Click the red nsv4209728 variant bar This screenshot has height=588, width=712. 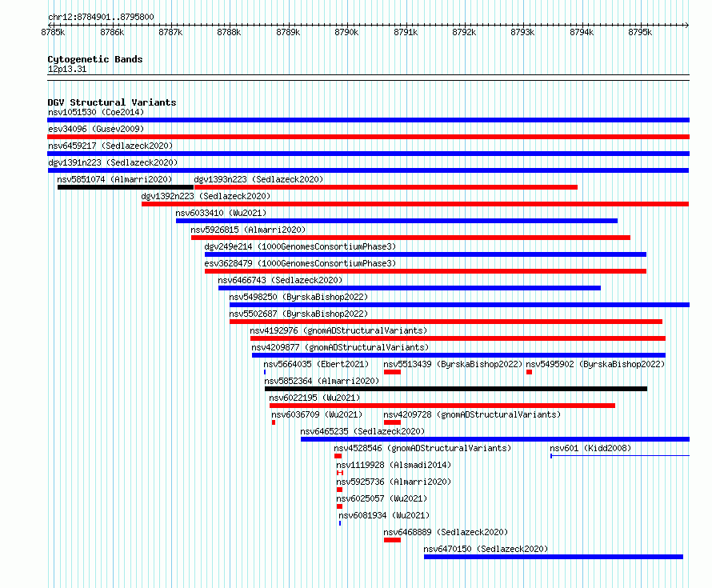coord(392,422)
